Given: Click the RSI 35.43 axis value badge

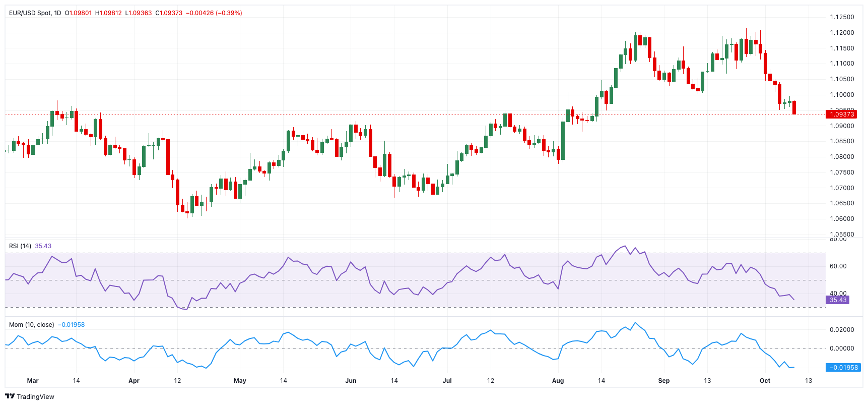Looking at the screenshot, I should pyautogui.click(x=838, y=300).
